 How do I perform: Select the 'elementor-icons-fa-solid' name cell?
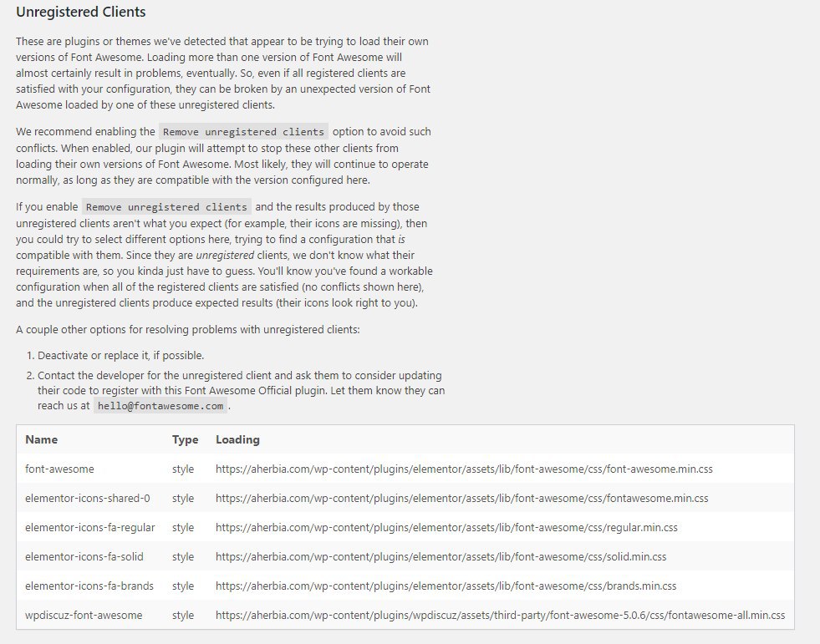[84, 556]
